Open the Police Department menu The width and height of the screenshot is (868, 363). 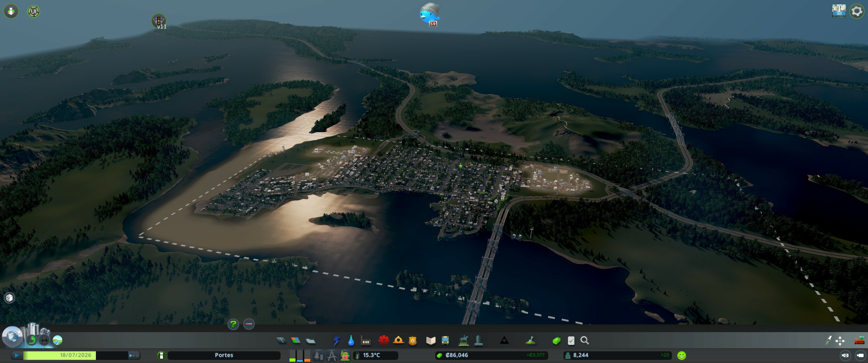tap(413, 341)
